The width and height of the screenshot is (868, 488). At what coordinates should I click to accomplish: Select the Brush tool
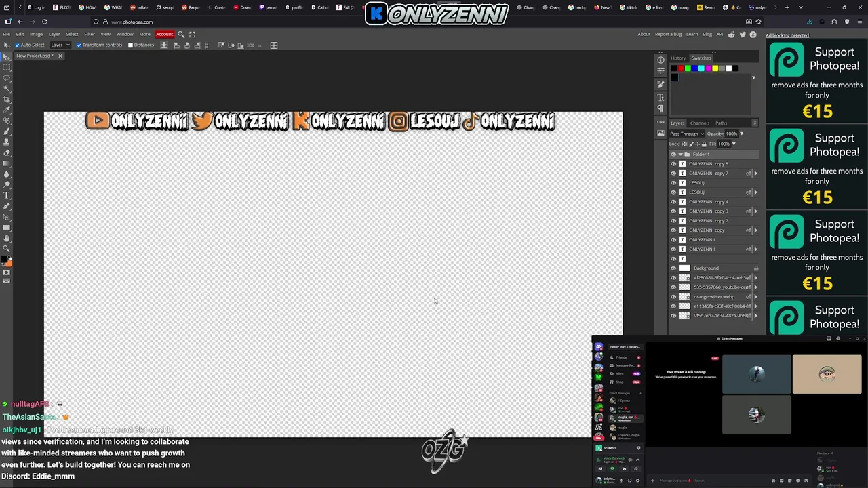pyautogui.click(x=7, y=131)
